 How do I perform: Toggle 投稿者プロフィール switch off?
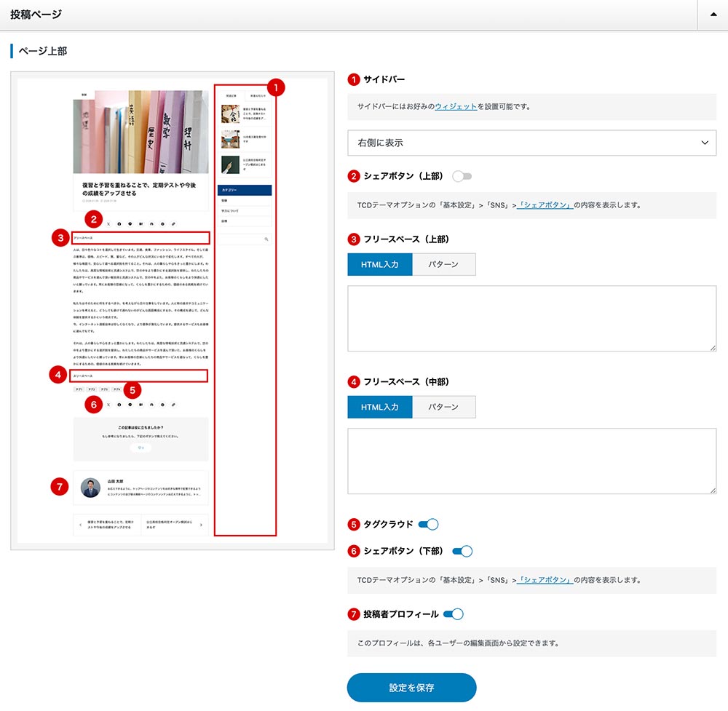coord(454,614)
